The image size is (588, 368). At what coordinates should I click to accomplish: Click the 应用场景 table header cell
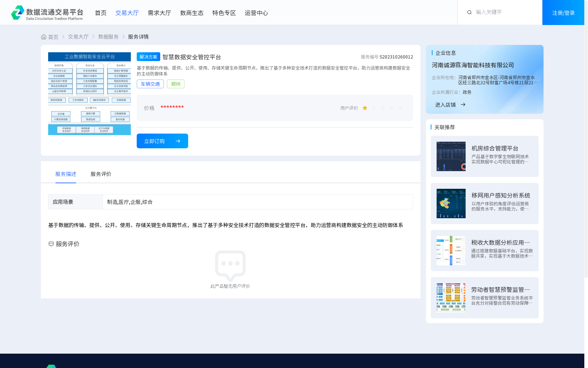pos(75,202)
